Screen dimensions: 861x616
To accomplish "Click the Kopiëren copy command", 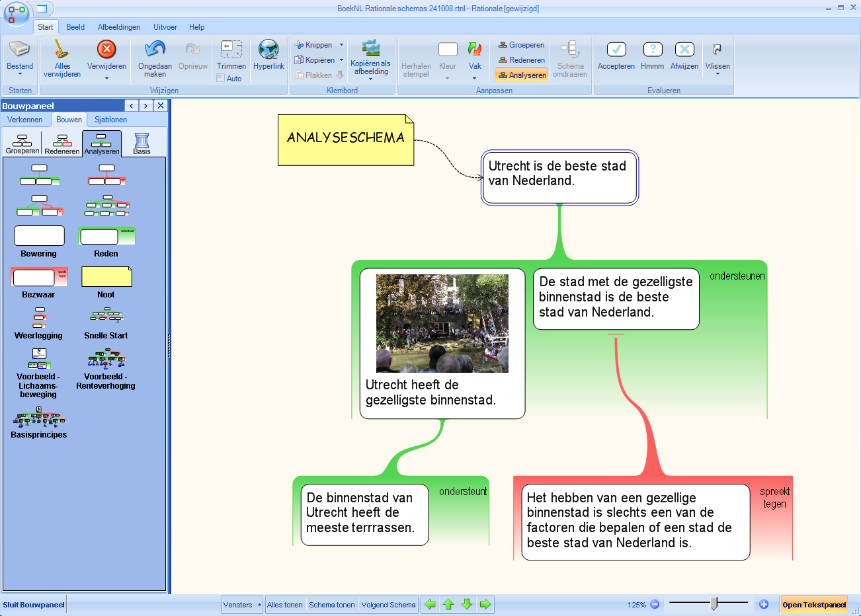I will [x=315, y=60].
